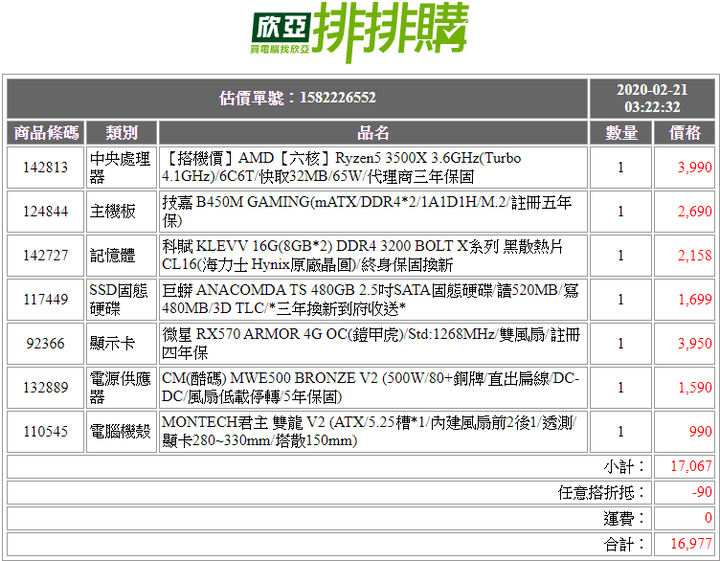
Task: Click the 價格 column header
Action: click(x=684, y=133)
